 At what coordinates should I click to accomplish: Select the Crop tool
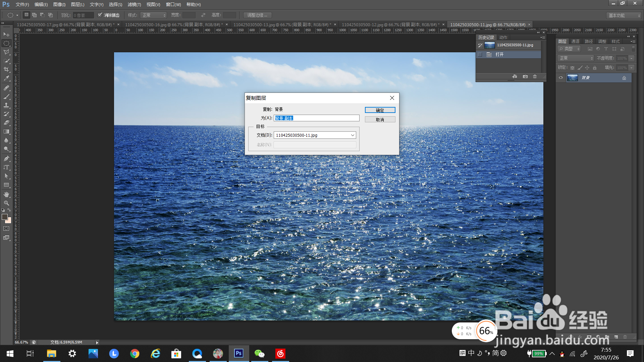click(x=6, y=69)
